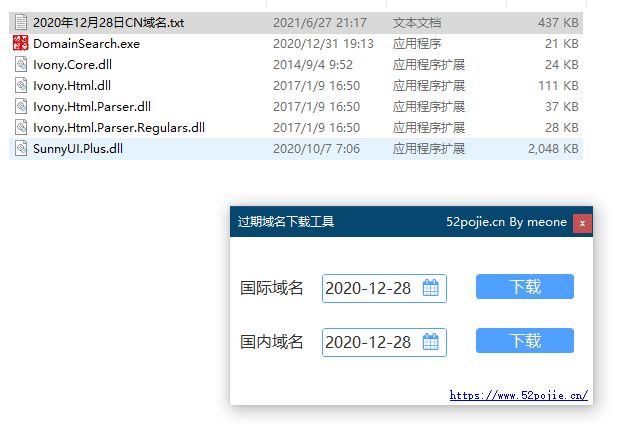
Task: Click the 28 KB size cell
Action: 562,128
